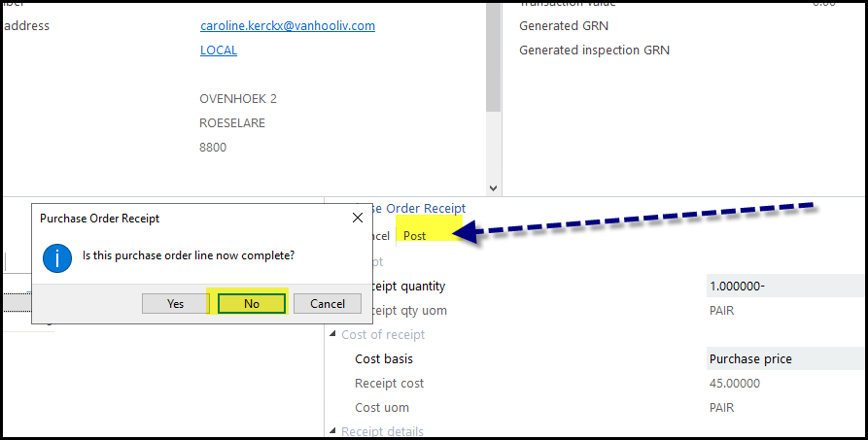Click Post in the receipt toolbar
The image size is (868, 440).
pyautogui.click(x=415, y=236)
